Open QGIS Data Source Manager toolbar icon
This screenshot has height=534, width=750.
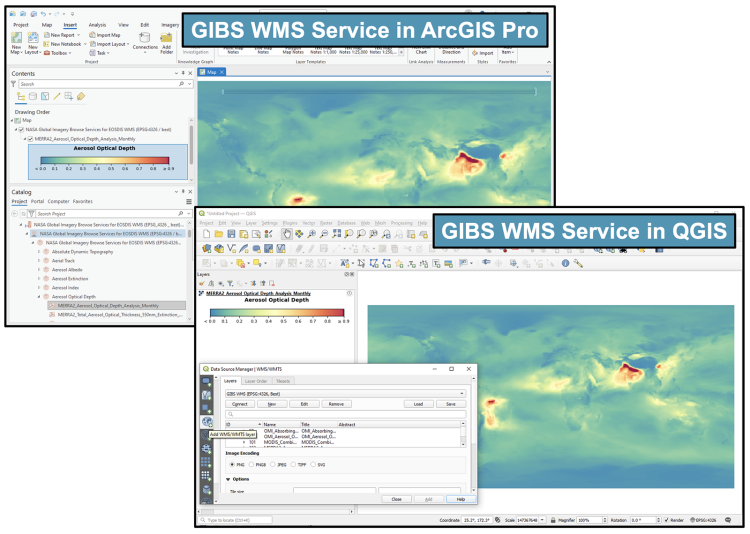[207, 248]
